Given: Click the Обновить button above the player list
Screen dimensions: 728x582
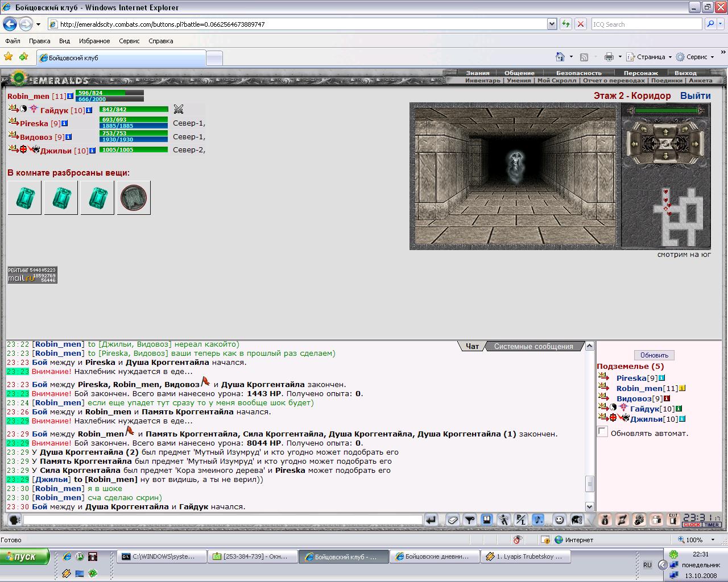Looking at the screenshot, I should tap(654, 355).
